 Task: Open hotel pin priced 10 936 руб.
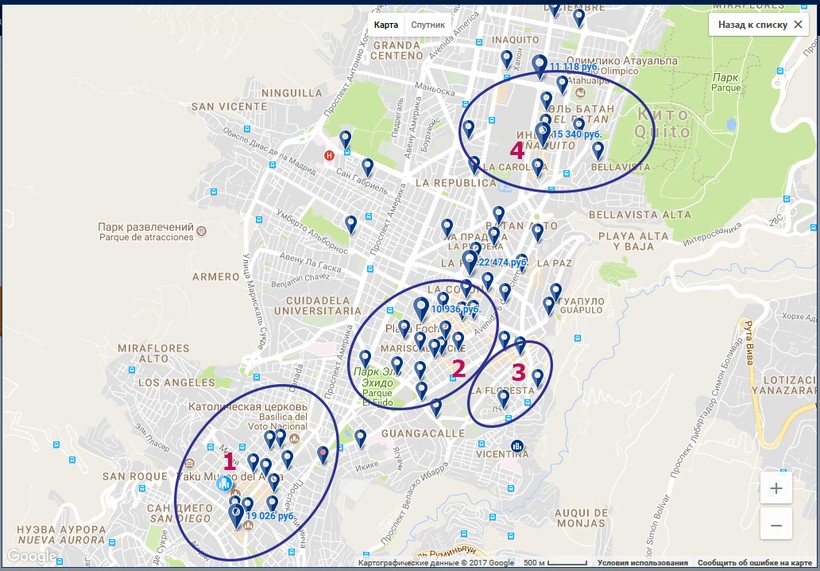[x=421, y=307]
